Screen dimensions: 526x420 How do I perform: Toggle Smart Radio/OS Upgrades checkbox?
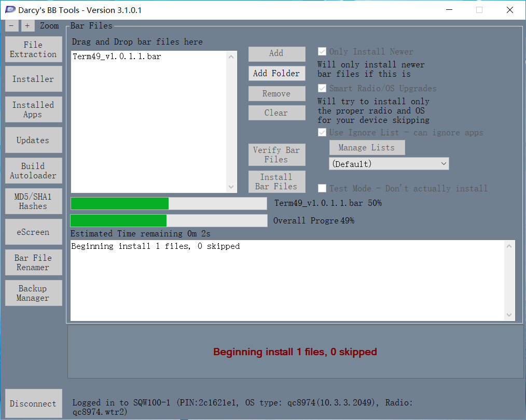(x=322, y=89)
